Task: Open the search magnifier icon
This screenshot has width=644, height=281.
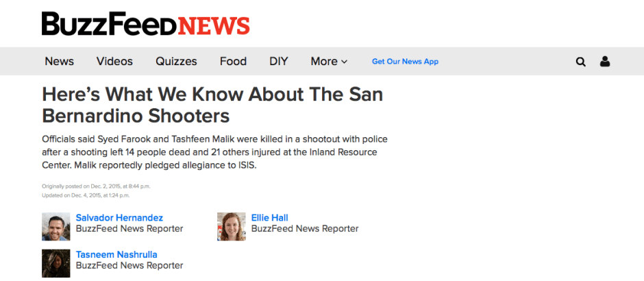Action: 580,62
